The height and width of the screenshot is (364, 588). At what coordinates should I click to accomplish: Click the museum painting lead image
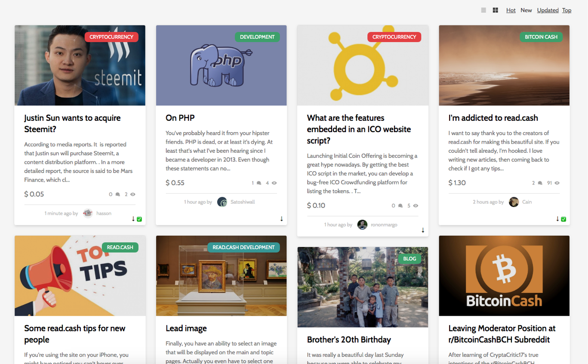222,276
